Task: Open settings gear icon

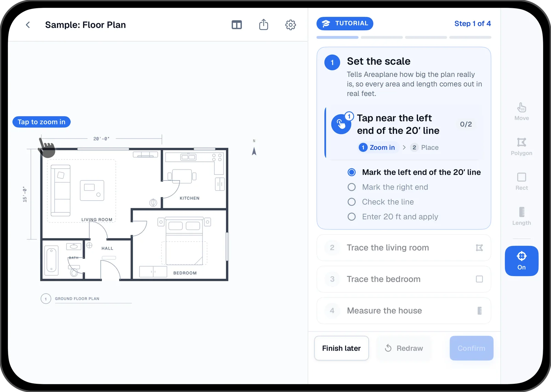Action: (291, 25)
